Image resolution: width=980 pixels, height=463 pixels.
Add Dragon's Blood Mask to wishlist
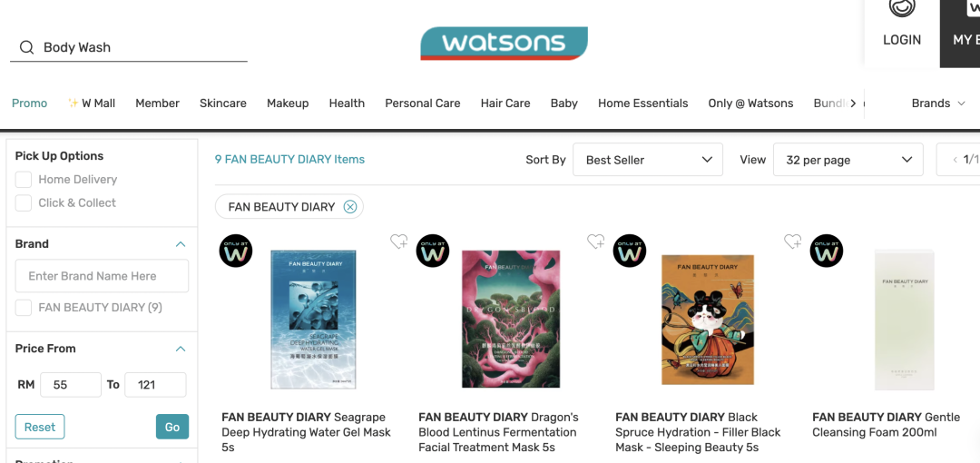point(595,241)
